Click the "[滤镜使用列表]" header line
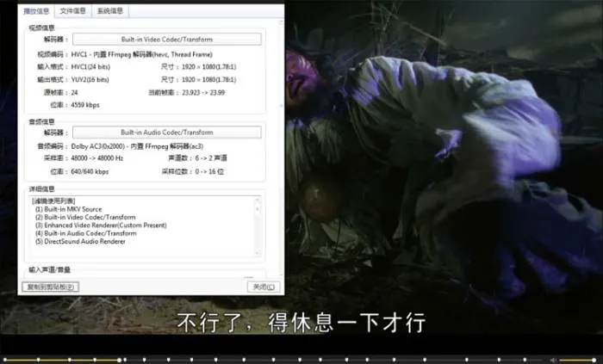Image resolution: width=603 pixels, height=364 pixels. tap(53, 201)
